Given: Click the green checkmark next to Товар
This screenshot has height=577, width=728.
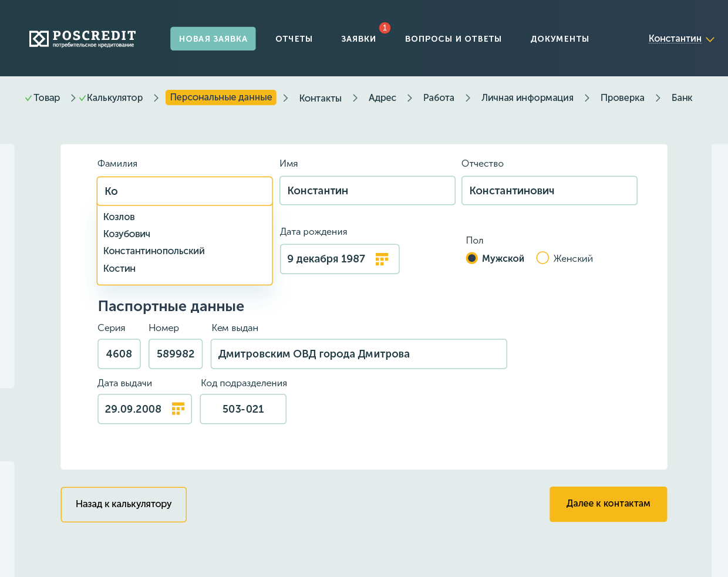Looking at the screenshot, I should [28, 98].
